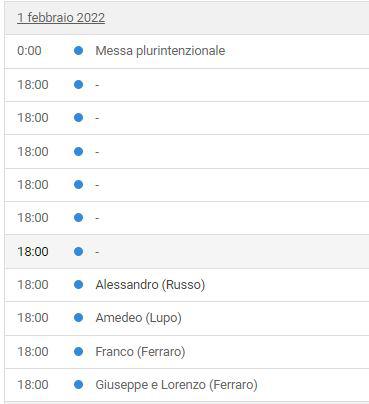369x404 pixels.
Task: Click blue dot beside Giuseppe e Lorenzo
Action: coord(78,384)
